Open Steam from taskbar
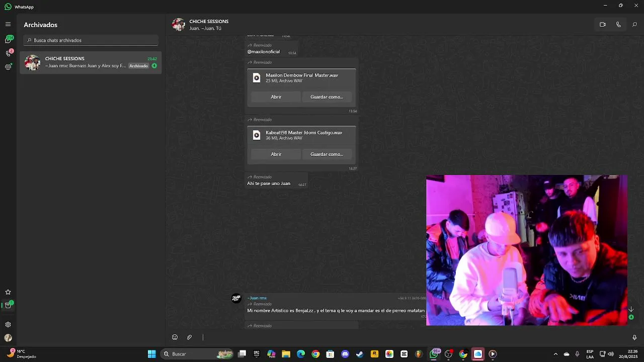 coord(360,354)
